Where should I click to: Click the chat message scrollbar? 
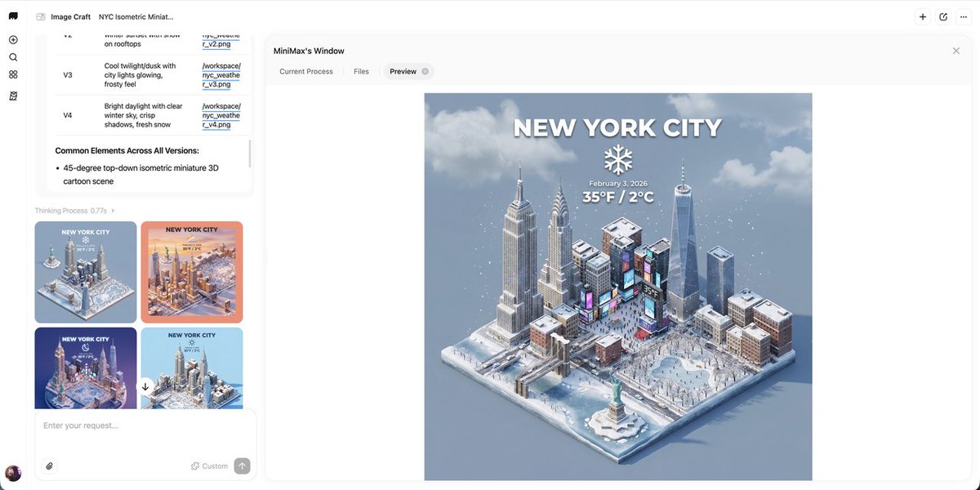[250, 154]
